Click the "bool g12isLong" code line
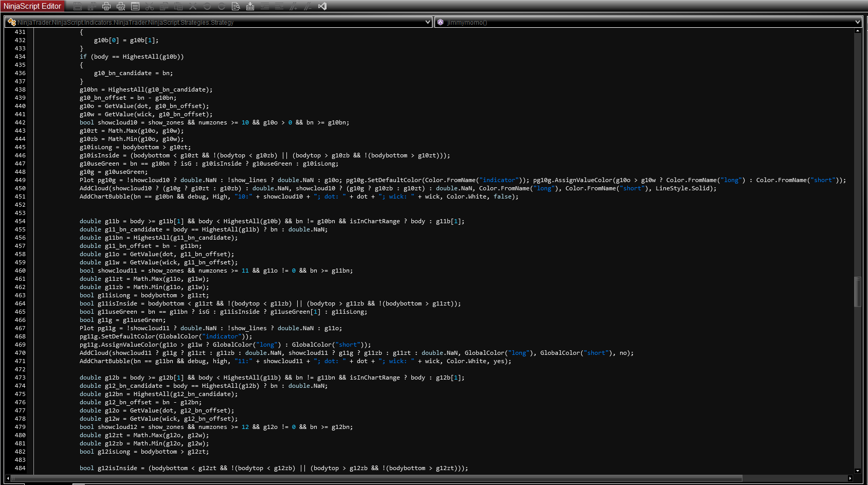 tap(144, 452)
